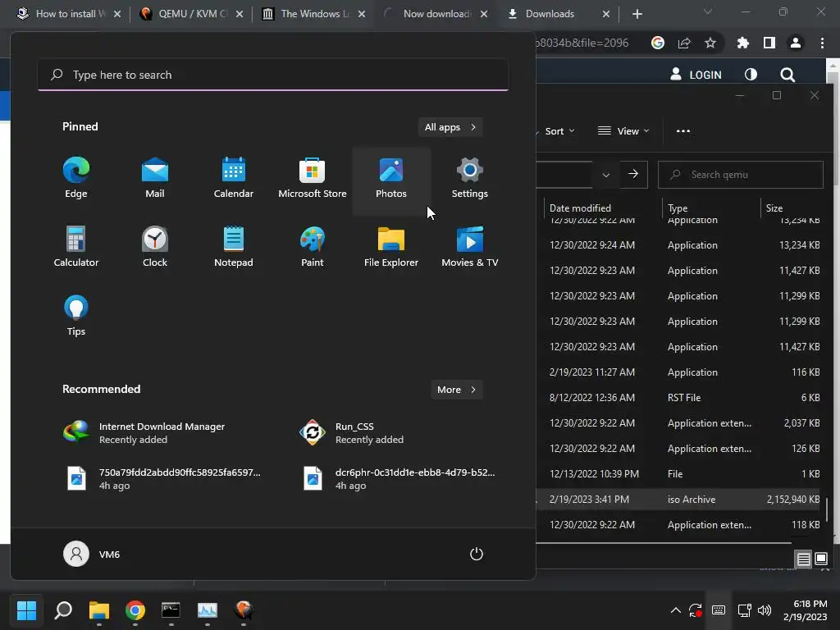Open the Calendar app

[x=234, y=178]
